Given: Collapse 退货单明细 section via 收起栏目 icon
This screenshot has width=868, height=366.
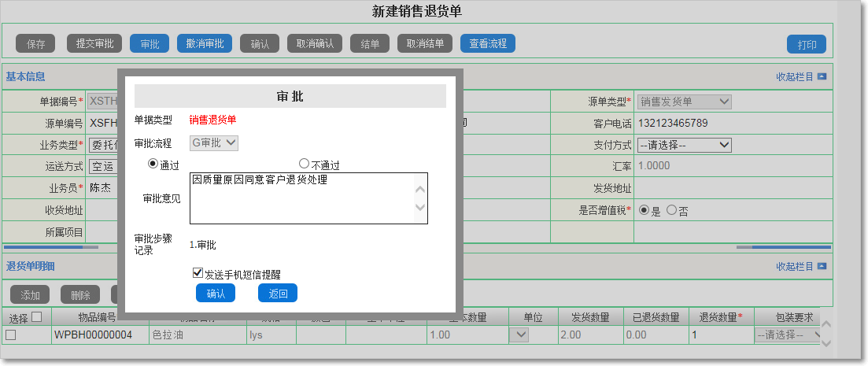Looking at the screenshot, I should tap(822, 266).
